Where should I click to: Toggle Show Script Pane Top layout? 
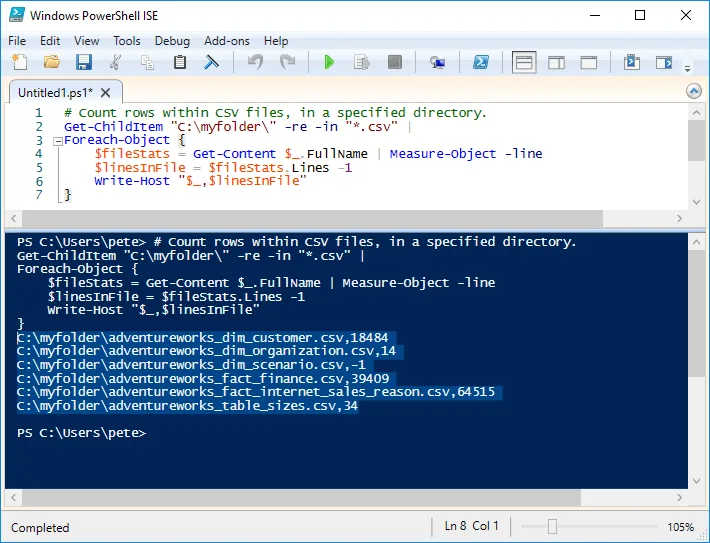pyautogui.click(x=524, y=63)
